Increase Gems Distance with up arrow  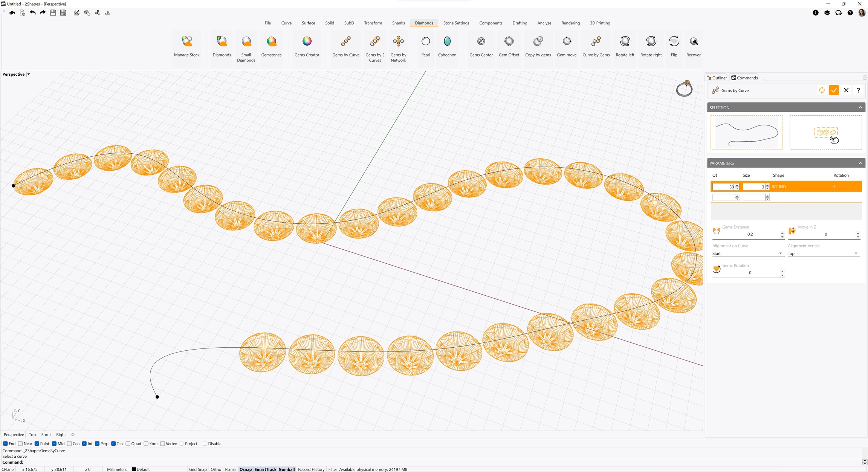tap(782, 232)
